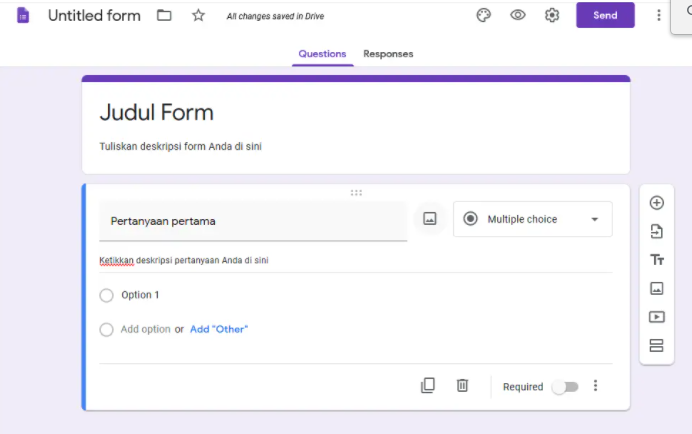
Task: Open question more options menu
Action: (595, 386)
